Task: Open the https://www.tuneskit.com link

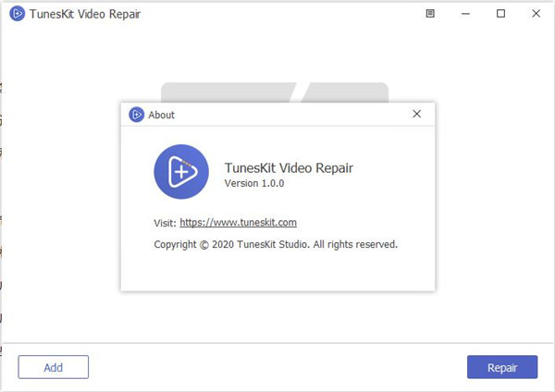Action: tap(239, 223)
